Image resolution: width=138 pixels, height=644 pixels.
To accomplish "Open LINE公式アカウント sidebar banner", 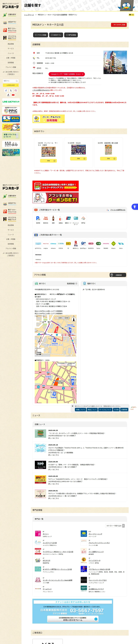I will (x=11, y=102).
